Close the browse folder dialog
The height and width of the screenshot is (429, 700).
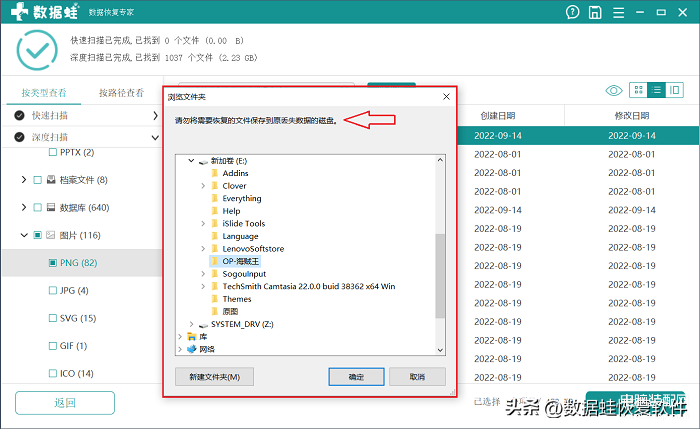click(446, 97)
